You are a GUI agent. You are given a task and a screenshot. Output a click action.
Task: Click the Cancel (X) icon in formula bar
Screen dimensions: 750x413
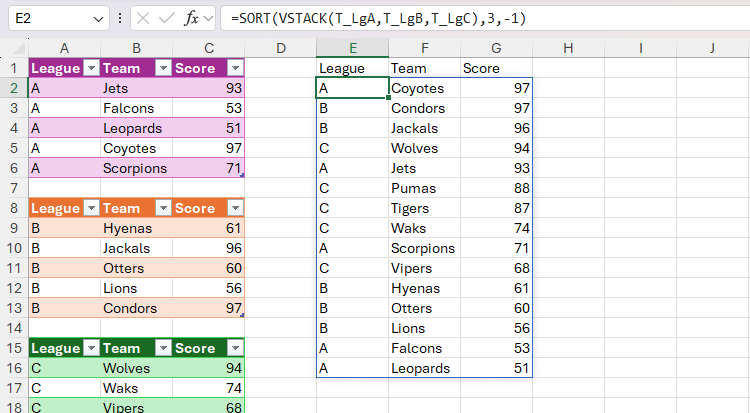[144, 18]
